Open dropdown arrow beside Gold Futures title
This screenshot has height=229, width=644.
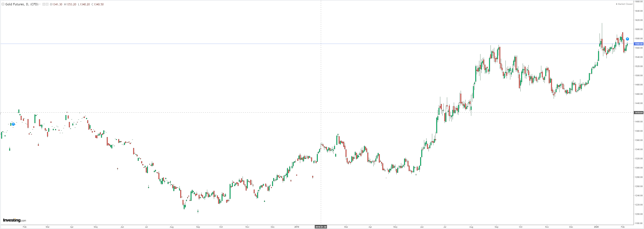[x=40, y=4]
